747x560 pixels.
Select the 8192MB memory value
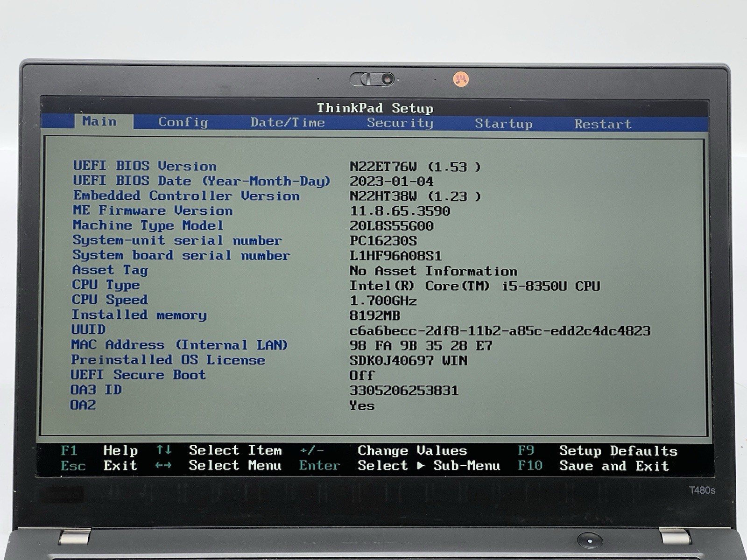374,315
